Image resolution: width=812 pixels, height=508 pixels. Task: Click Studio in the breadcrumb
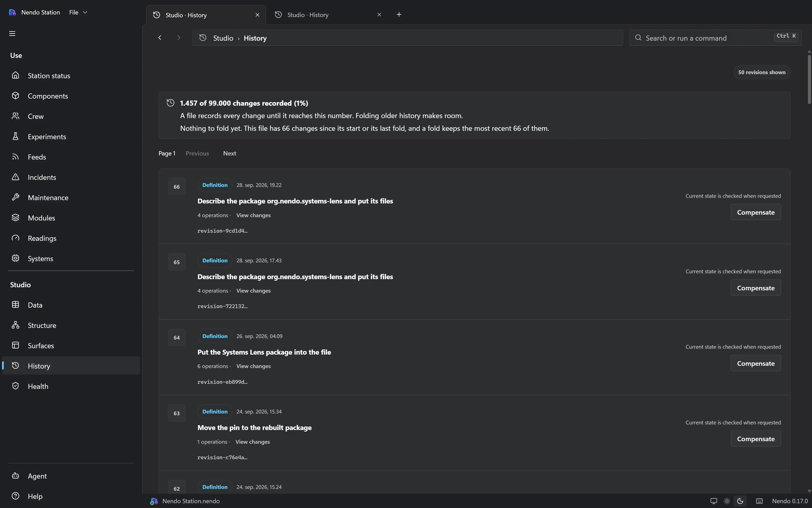[223, 38]
